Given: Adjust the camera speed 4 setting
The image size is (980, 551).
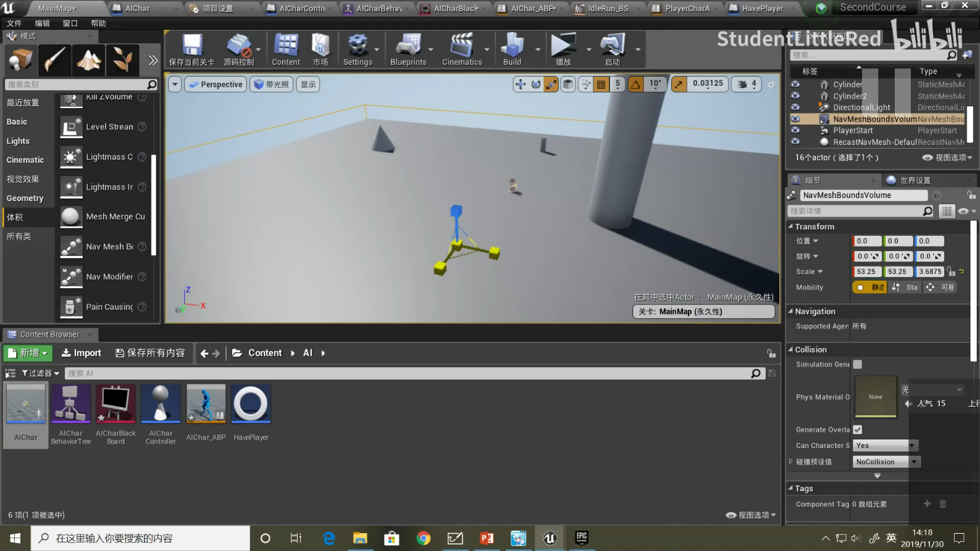Looking at the screenshot, I should point(747,85).
